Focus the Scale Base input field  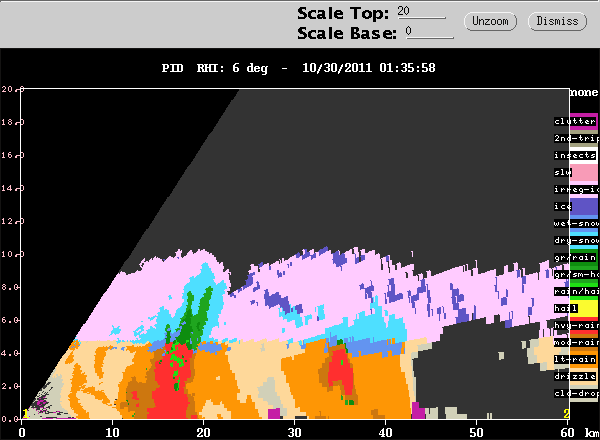tap(430, 32)
